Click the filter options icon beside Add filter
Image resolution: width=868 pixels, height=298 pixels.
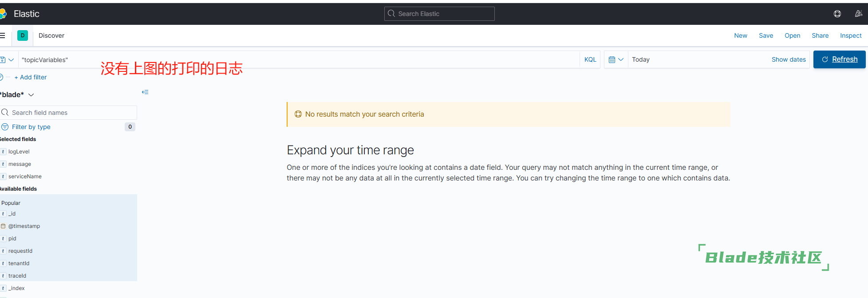[1, 77]
